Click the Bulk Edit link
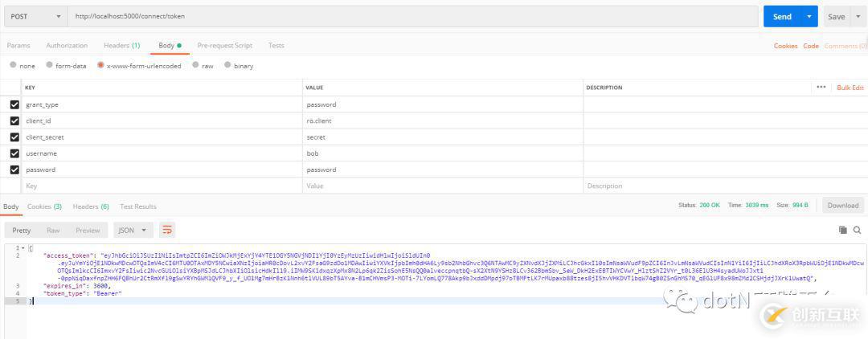 click(x=850, y=88)
